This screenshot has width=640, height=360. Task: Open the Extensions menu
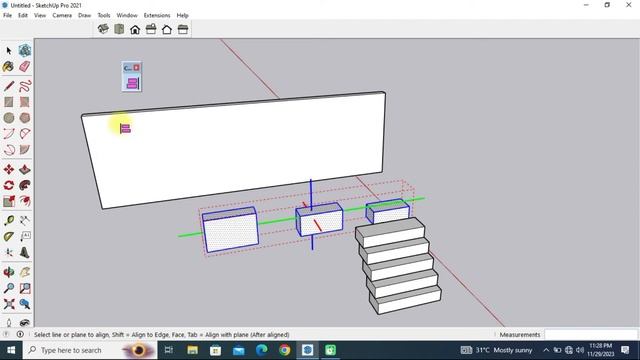coord(157,15)
